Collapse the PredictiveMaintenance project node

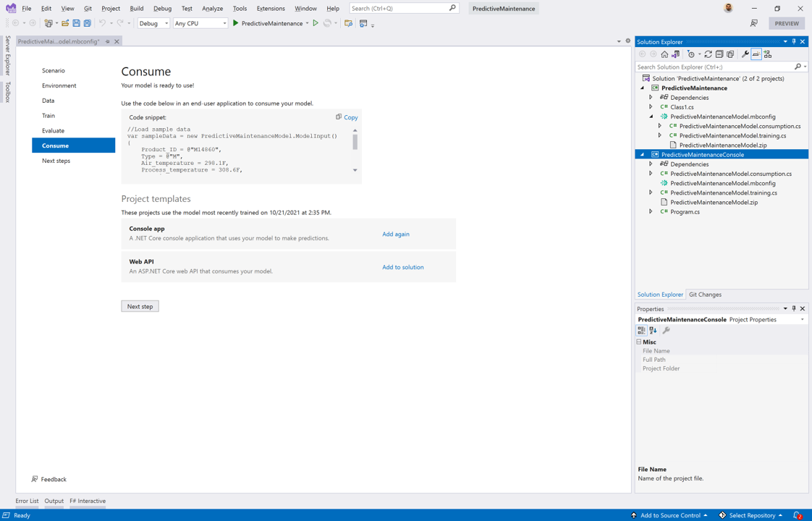pos(643,88)
